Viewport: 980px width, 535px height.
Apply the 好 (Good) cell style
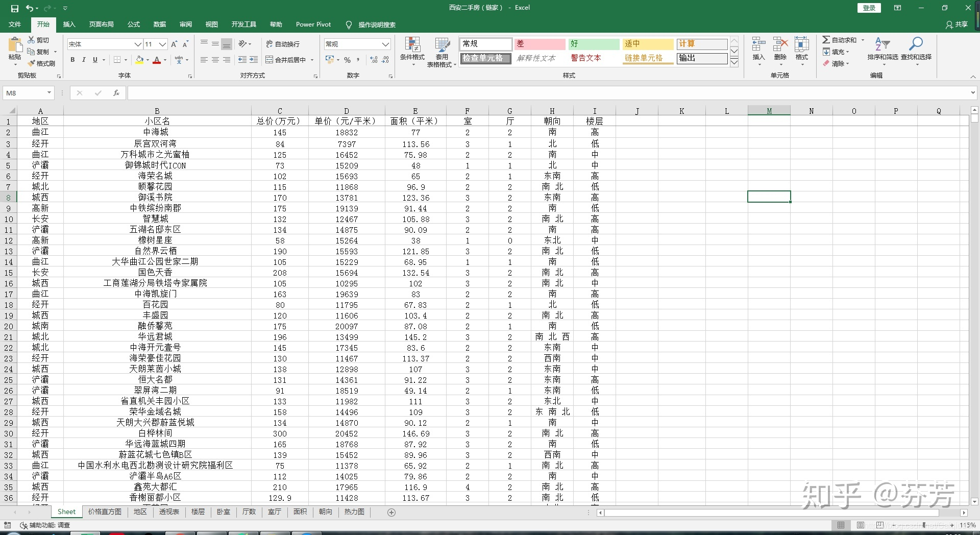tap(594, 44)
